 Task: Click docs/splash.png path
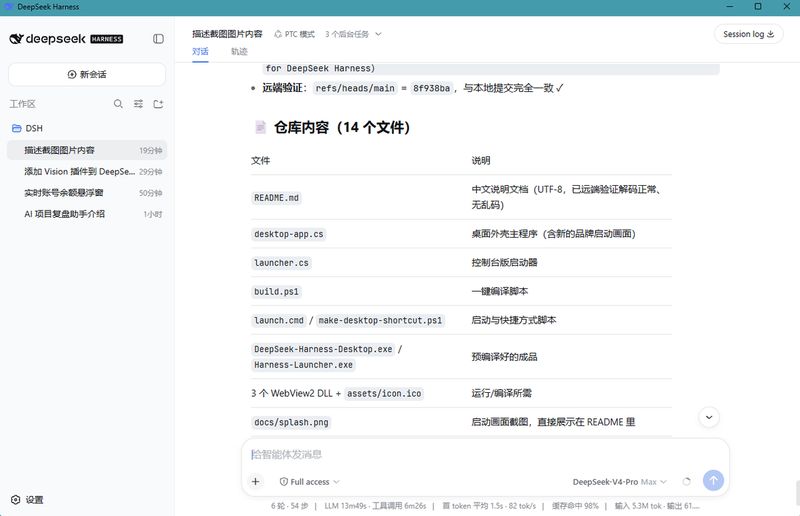(x=291, y=423)
